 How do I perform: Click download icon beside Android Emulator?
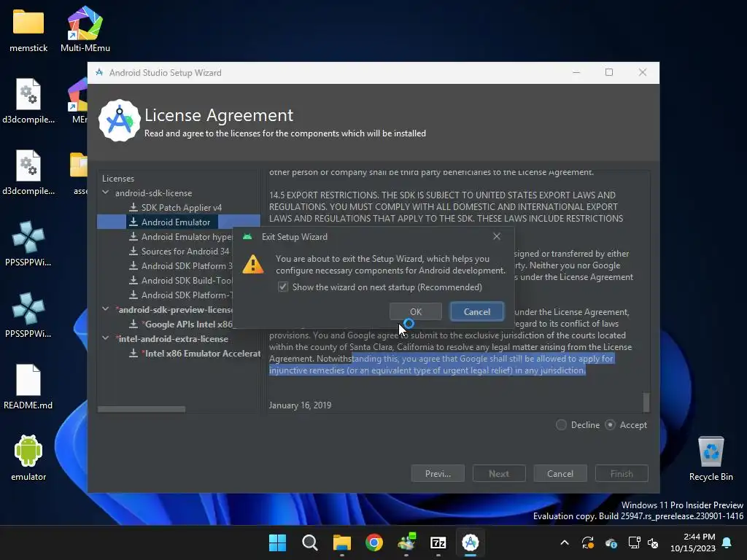point(133,222)
